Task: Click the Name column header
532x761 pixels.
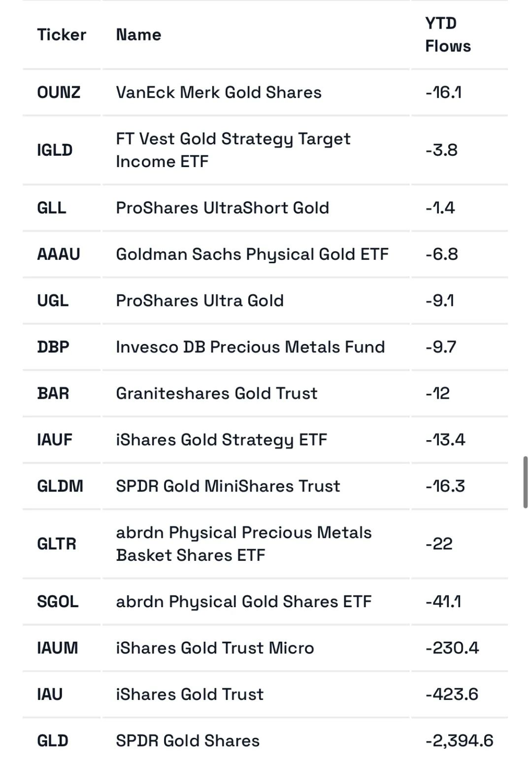Action: click(x=138, y=35)
